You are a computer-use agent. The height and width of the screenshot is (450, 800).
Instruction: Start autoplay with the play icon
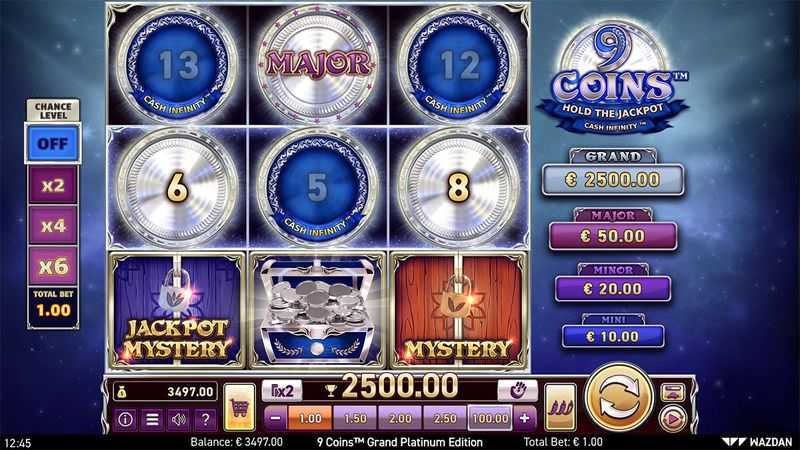pyautogui.click(x=672, y=419)
